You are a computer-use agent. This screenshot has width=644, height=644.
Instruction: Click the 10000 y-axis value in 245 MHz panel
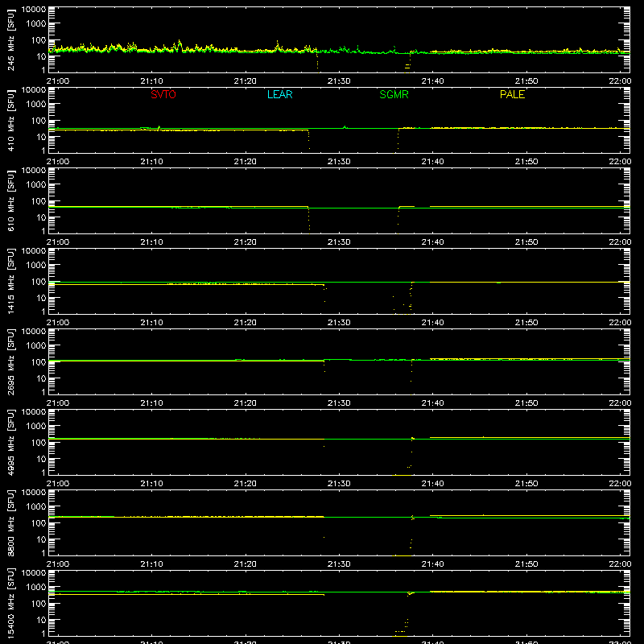click(34, 10)
